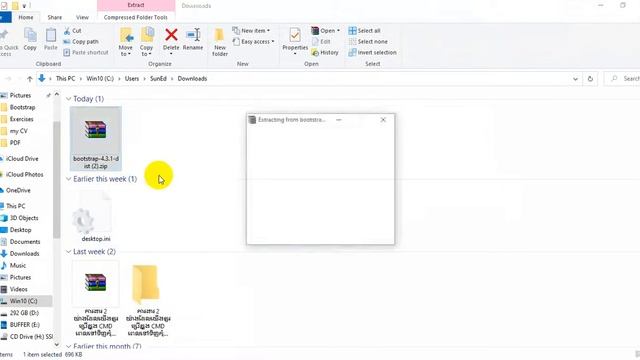Click Select none in ribbon

[368, 42]
